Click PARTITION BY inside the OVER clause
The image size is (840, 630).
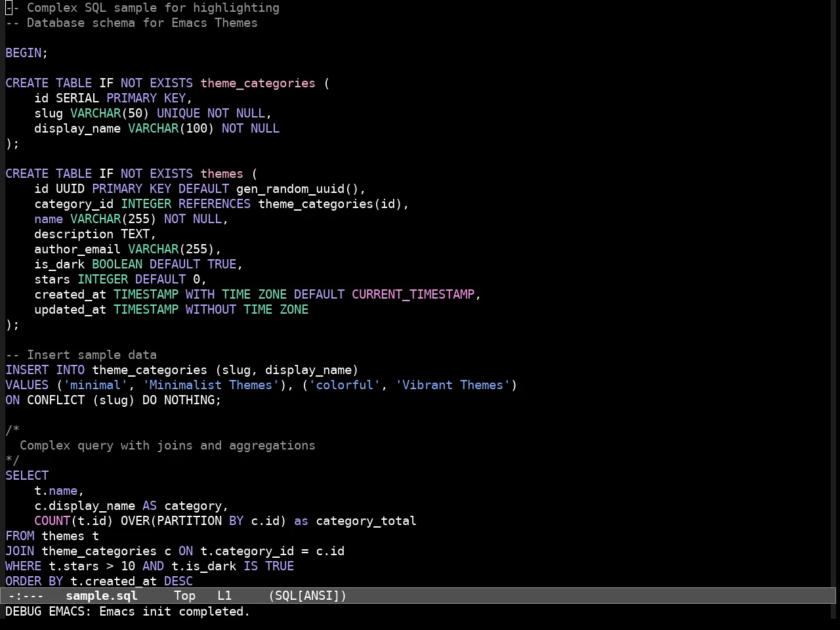pyautogui.click(x=200, y=521)
